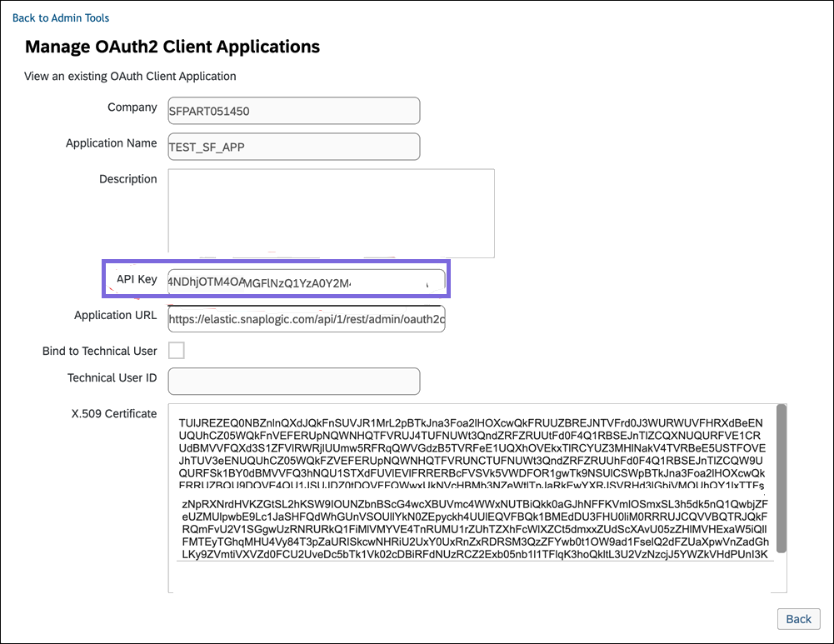The image size is (834, 644).
Task: Select the Application Name field
Action: (x=294, y=147)
